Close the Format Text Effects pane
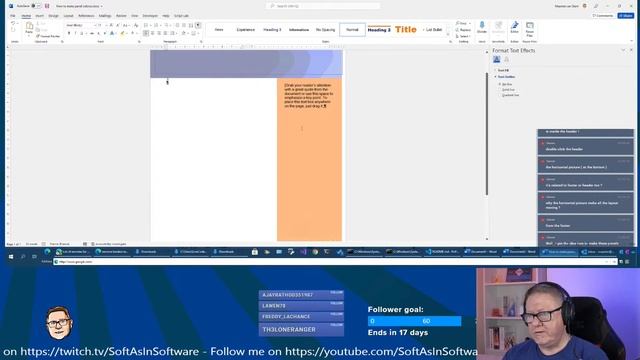 [x=631, y=50]
